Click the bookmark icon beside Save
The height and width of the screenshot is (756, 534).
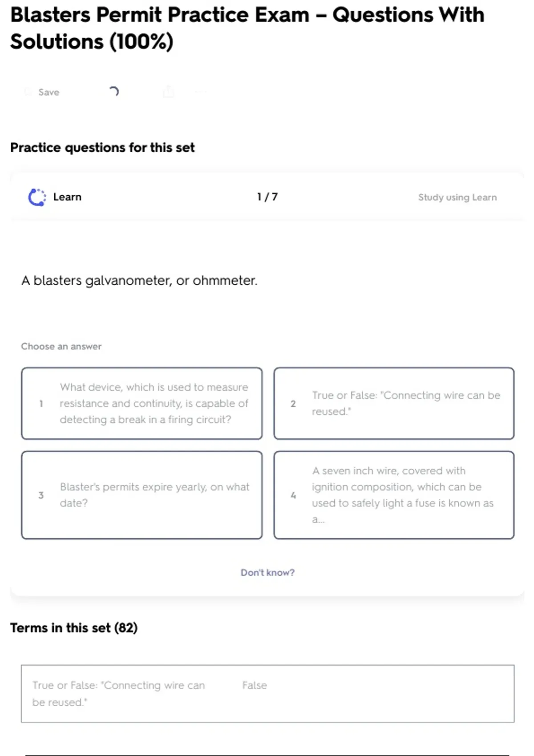pyautogui.click(x=28, y=92)
